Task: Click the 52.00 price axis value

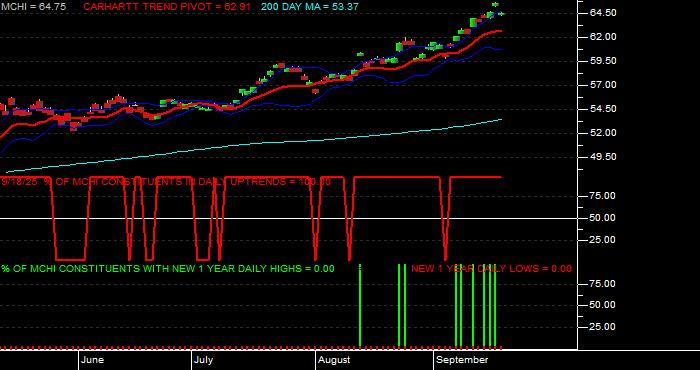Action: [604, 133]
